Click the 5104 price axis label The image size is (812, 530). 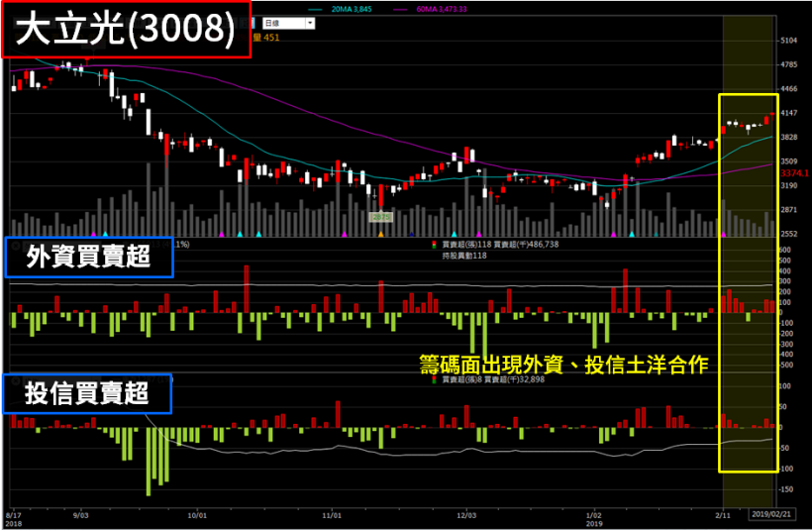coord(788,41)
